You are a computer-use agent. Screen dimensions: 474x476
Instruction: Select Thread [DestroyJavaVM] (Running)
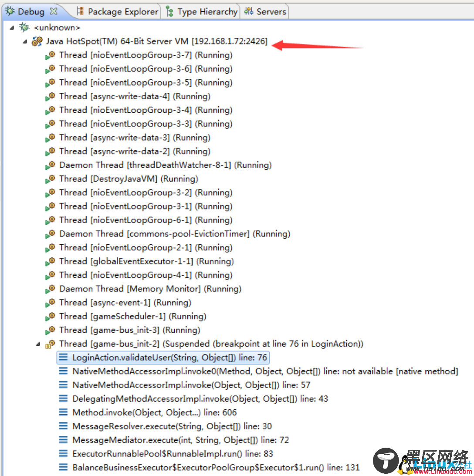[x=129, y=179]
